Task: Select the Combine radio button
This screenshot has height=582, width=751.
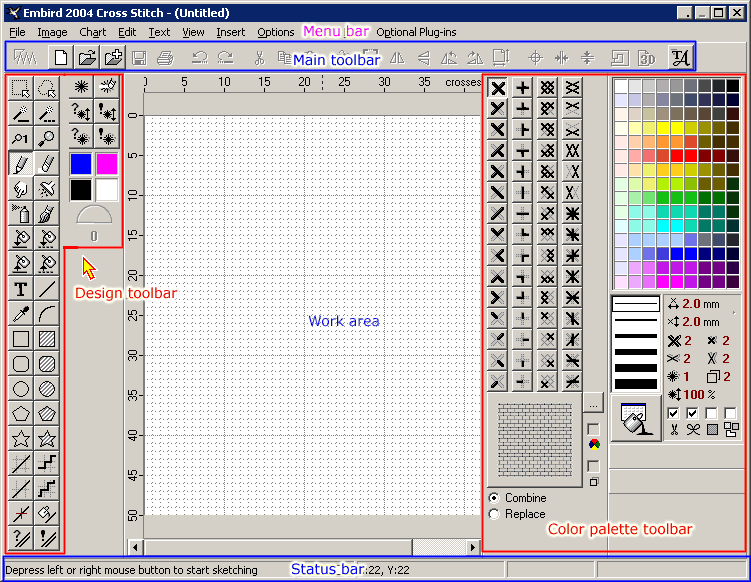Action: [x=494, y=498]
